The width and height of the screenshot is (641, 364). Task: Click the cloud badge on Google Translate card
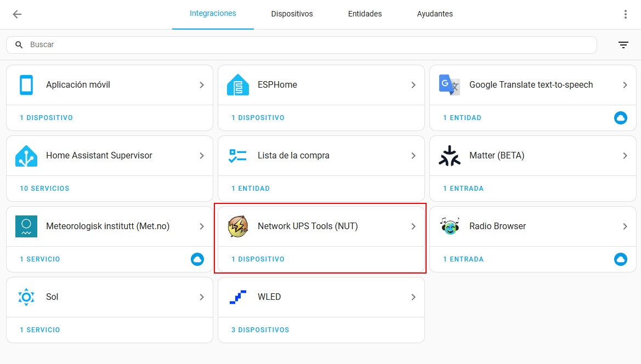[x=621, y=118]
